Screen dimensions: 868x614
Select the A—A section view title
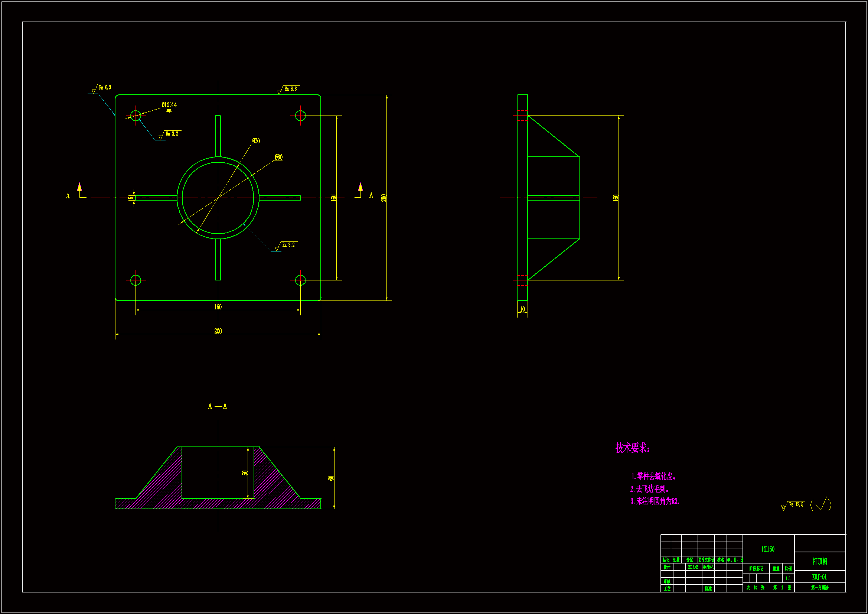(218, 406)
